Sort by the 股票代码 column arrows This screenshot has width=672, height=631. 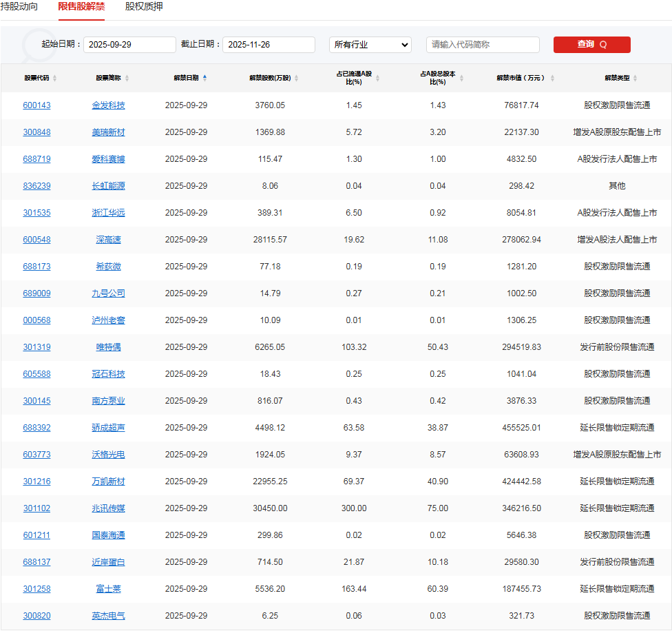(56, 78)
